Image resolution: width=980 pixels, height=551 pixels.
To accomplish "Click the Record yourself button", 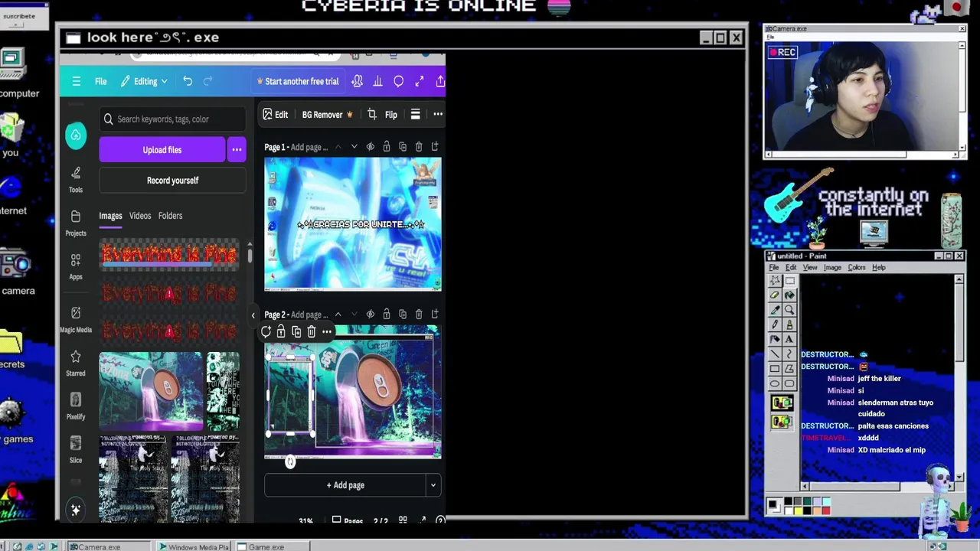I will [172, 181].
